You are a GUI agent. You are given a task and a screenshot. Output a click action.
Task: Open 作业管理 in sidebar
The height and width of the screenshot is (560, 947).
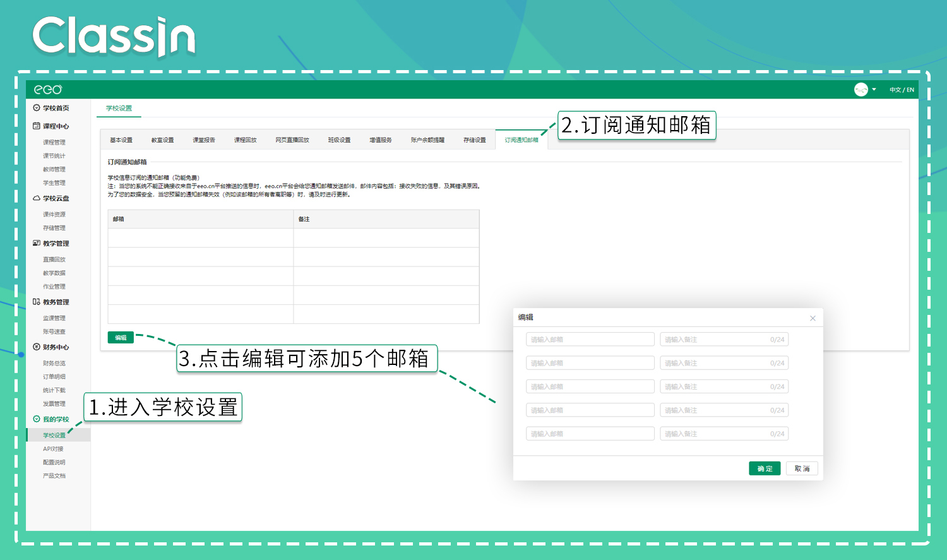(54, 287)
